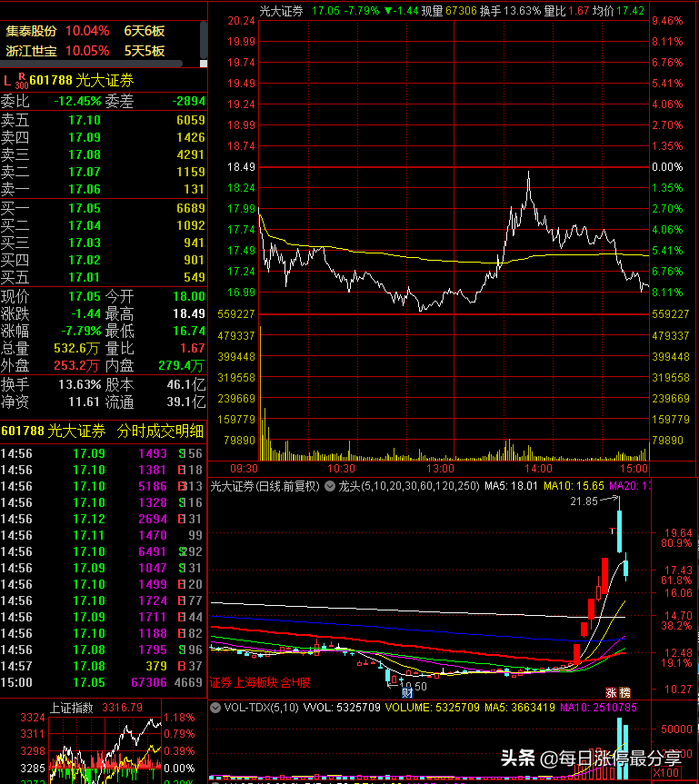
Task: Click the 榜 ranking icon on daily chart
Action: coord(624,692)
